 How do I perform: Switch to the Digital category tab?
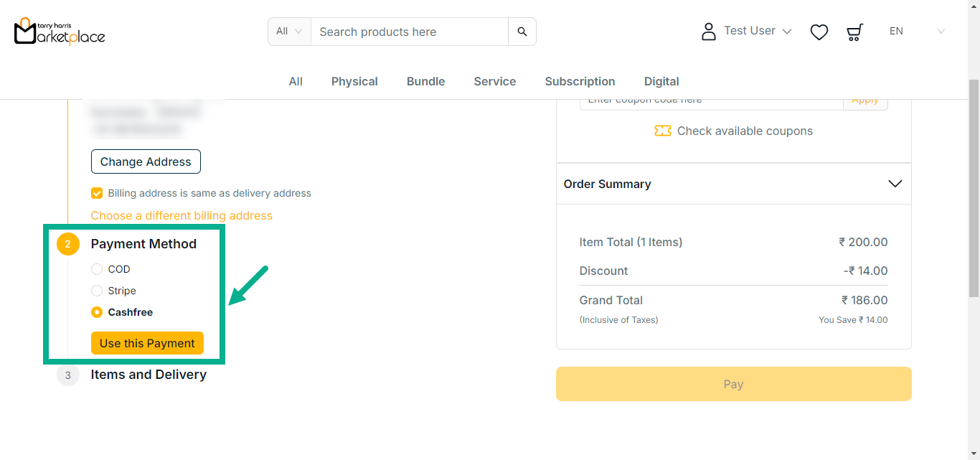[x=661, y=82]
